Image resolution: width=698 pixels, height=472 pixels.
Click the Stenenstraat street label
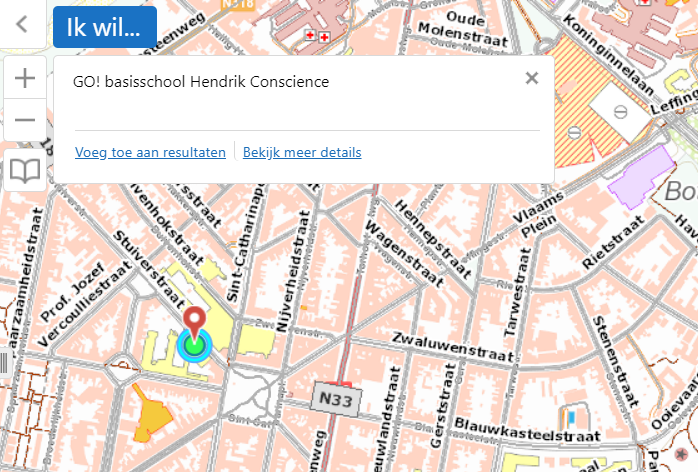tap(616, 361)
